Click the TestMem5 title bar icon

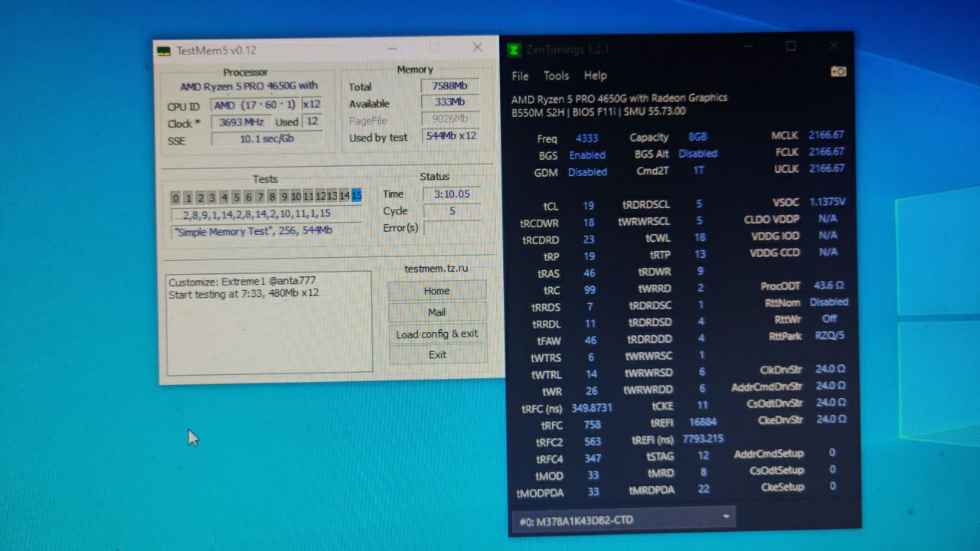point(164,51)
